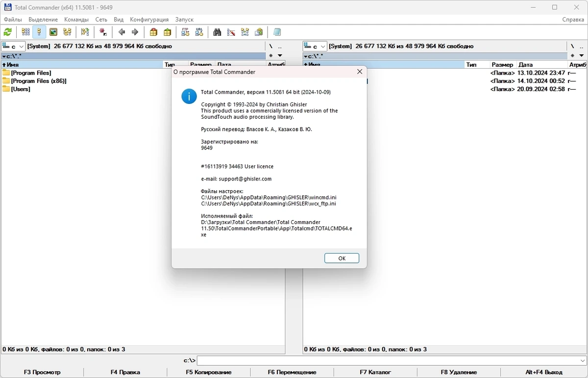This screenshot has width=588, height=378.
Task: Click the right panel c:\*.* path bar
Action: (x=435, y=56)
